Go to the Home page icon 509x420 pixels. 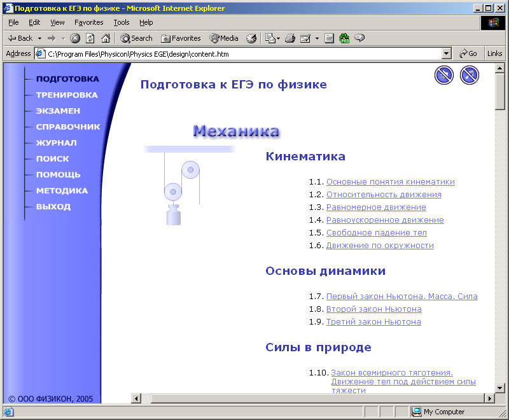106,38
